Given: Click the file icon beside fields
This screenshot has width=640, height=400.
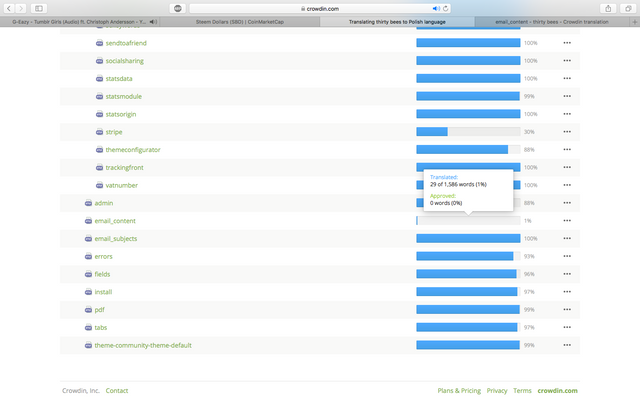Looking at the screenshot, I should tap(88, 274).
